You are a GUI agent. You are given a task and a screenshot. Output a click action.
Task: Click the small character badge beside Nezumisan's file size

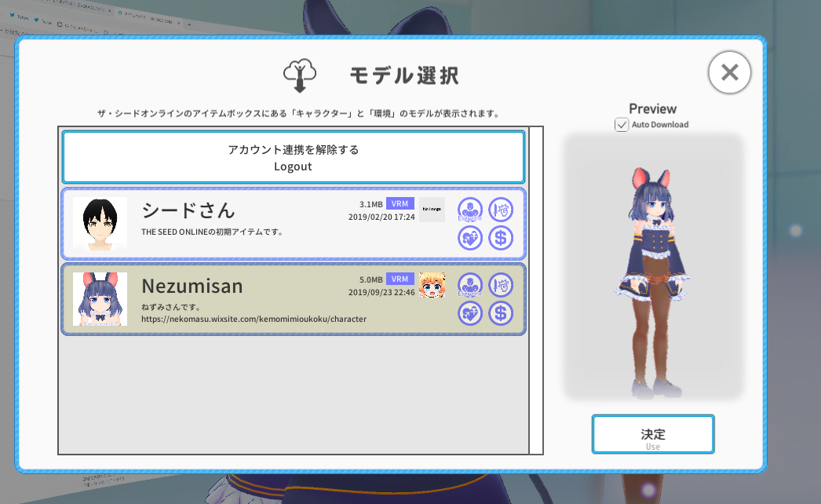431,284
